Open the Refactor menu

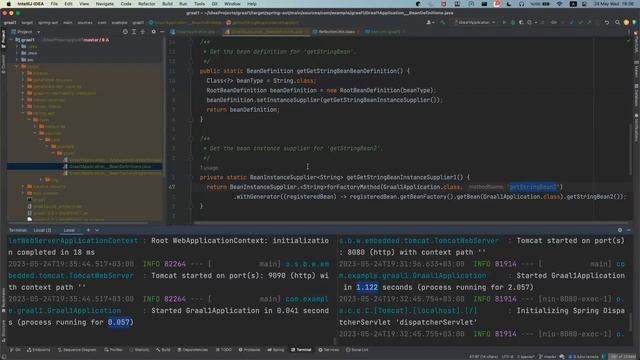click(147, 4)
